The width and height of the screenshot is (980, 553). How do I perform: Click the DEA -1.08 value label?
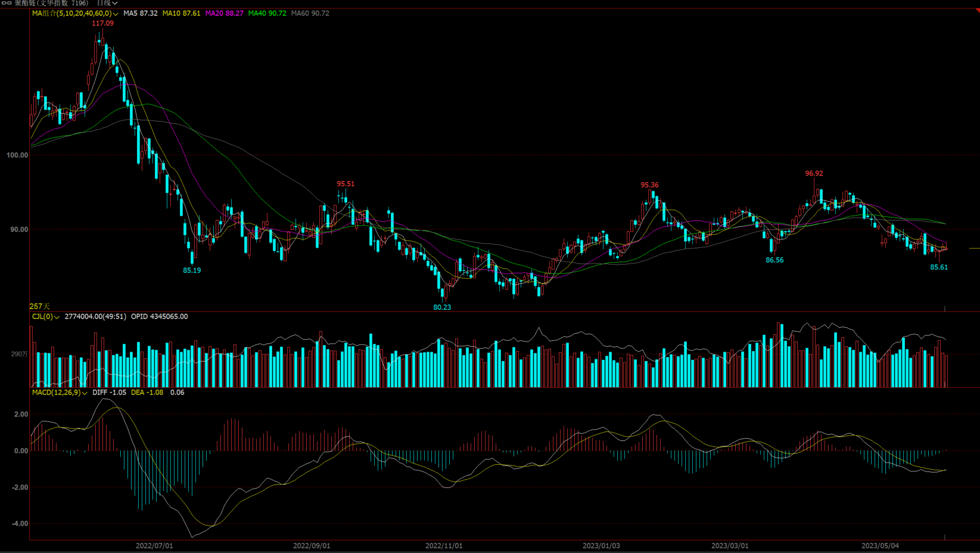click(147, 393)
